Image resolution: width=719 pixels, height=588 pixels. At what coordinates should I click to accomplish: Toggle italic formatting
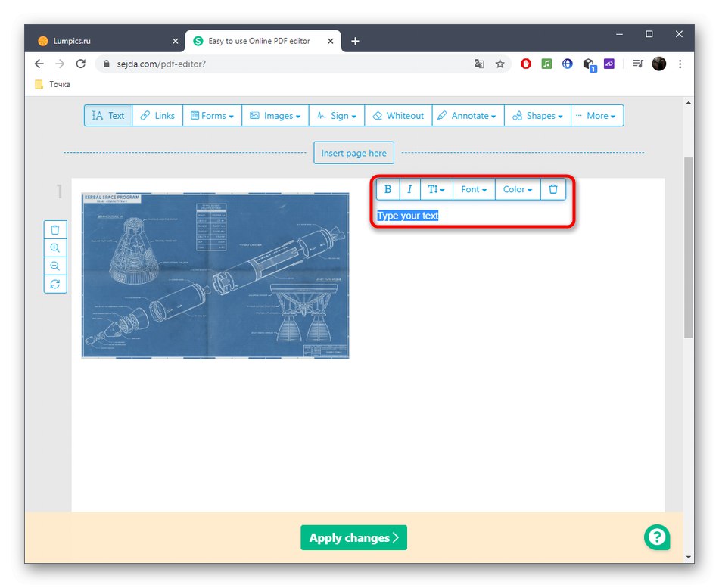(409, 189)
